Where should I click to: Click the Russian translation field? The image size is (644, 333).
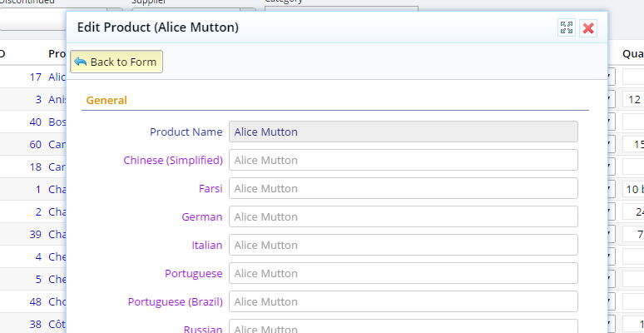coord(404,326)
